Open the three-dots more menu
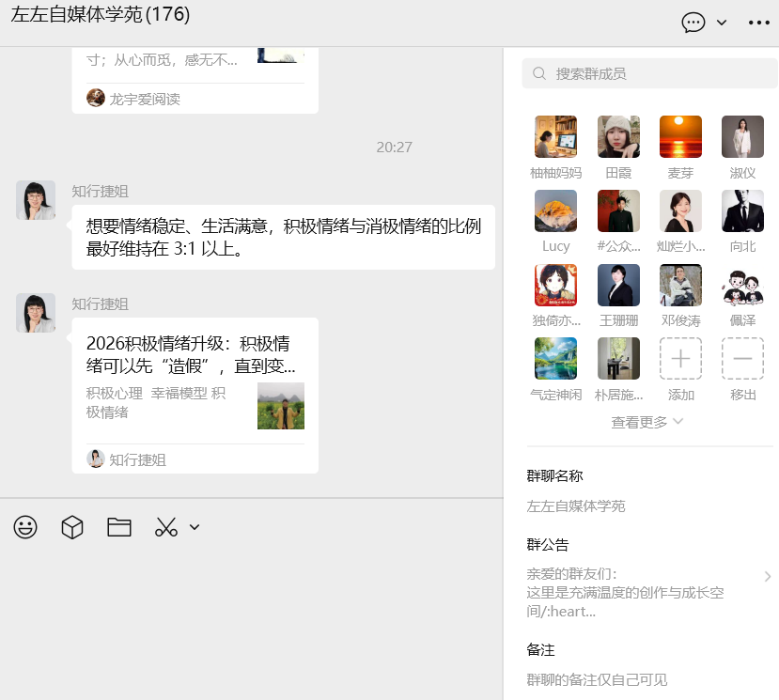Screen dimensions: 779x700 [759, 23]
